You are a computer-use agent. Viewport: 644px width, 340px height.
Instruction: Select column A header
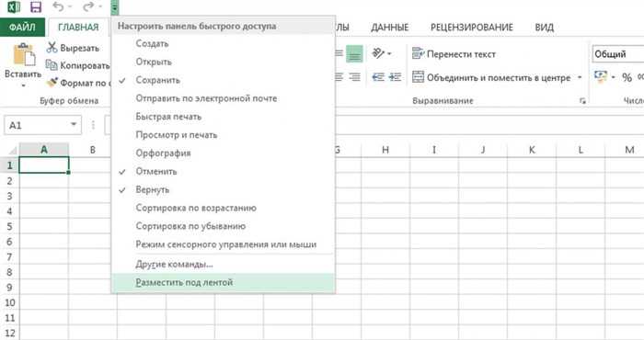tap(43, 150)
